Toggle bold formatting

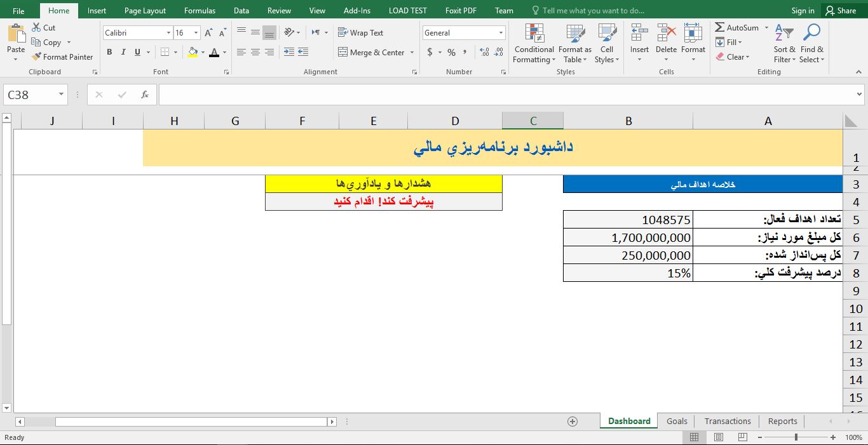pos(109,51)
